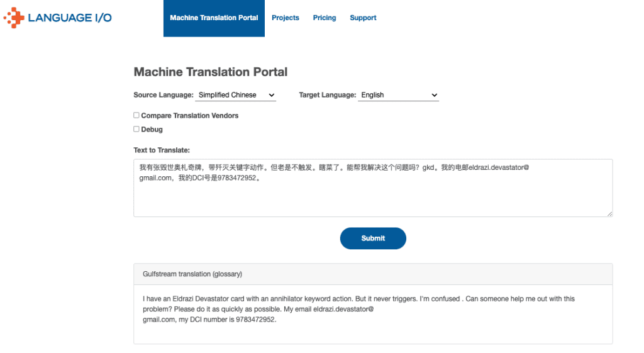The image size is (644, 353).
Task: Click the Gulfstream translation (glossary) header
Action: [192, 274]
